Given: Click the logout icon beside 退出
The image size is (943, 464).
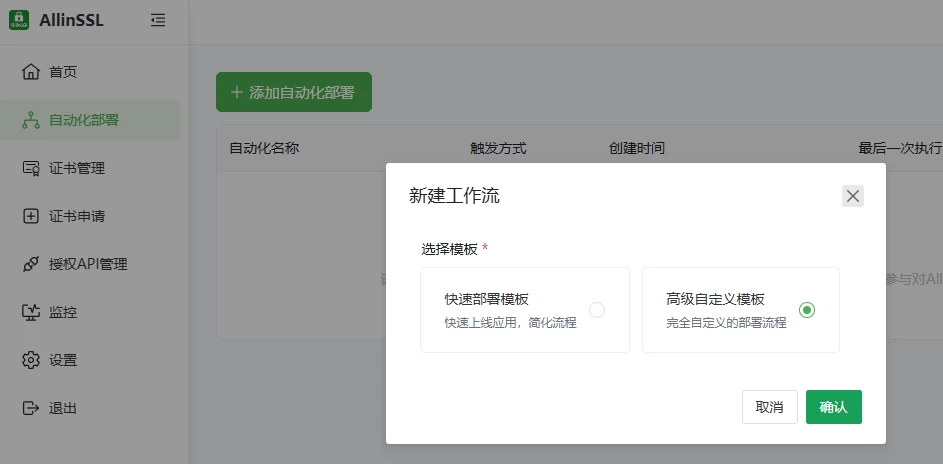Looking at the screenshot, I should pyautogui.click(x=31, y=409).
